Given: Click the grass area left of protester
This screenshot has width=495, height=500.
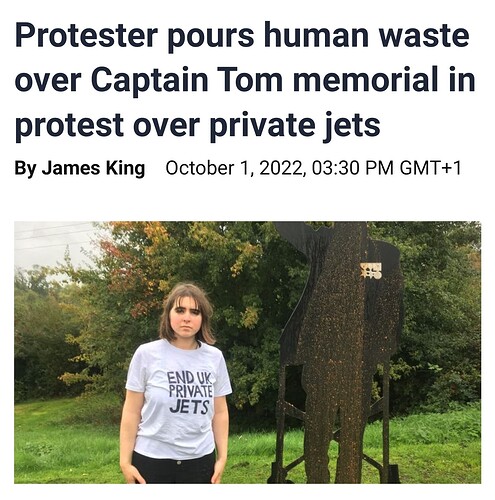Looking at the screenshot, I should [x=67, y=443].
